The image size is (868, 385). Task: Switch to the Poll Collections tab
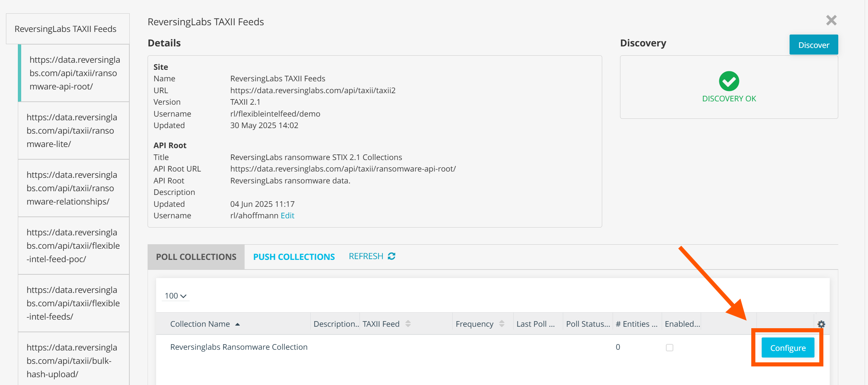(x=196, y=257)
